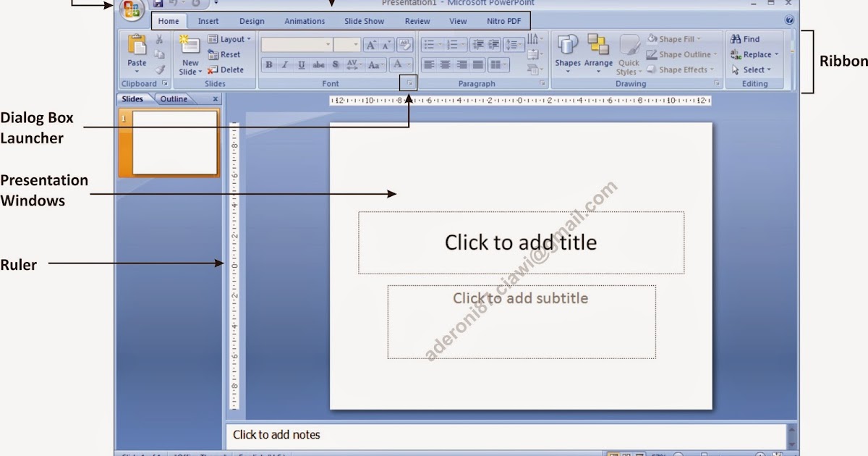
Task: Decrease the list indent level
Action: tap(477, 45)
